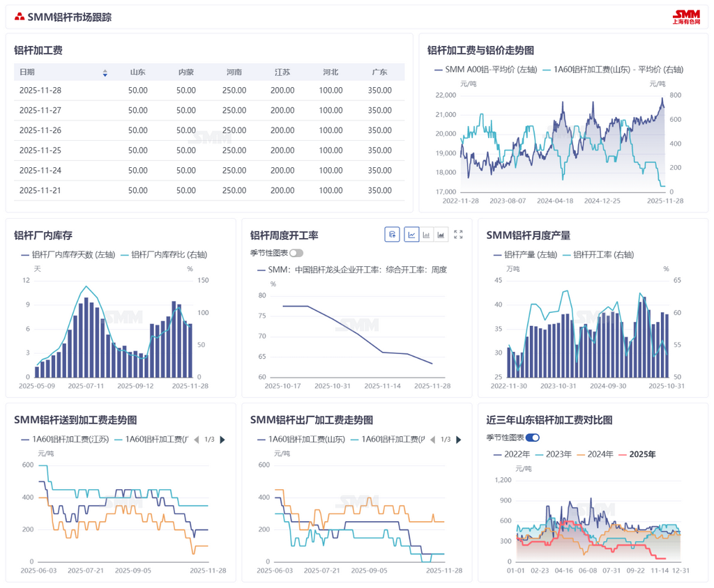Go to next legend page in SMM铝杆送到加工费走势图
The width and height of the screenshot is (714, 588).
click(222, 440)
